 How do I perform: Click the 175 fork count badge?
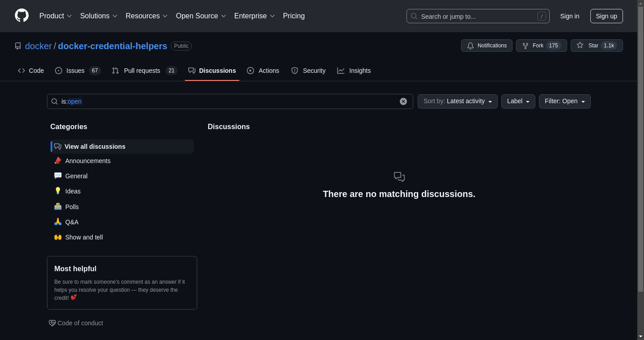tap(554, 46)
